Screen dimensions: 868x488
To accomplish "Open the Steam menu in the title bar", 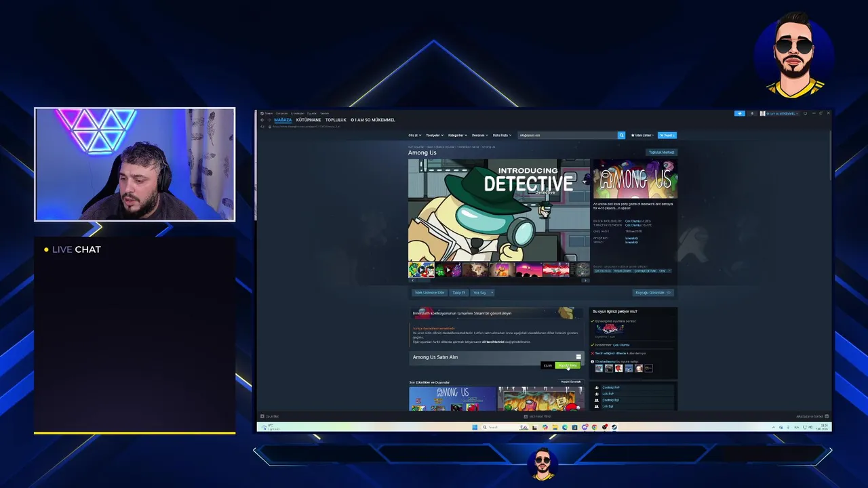I will click(x=268, y=113).
